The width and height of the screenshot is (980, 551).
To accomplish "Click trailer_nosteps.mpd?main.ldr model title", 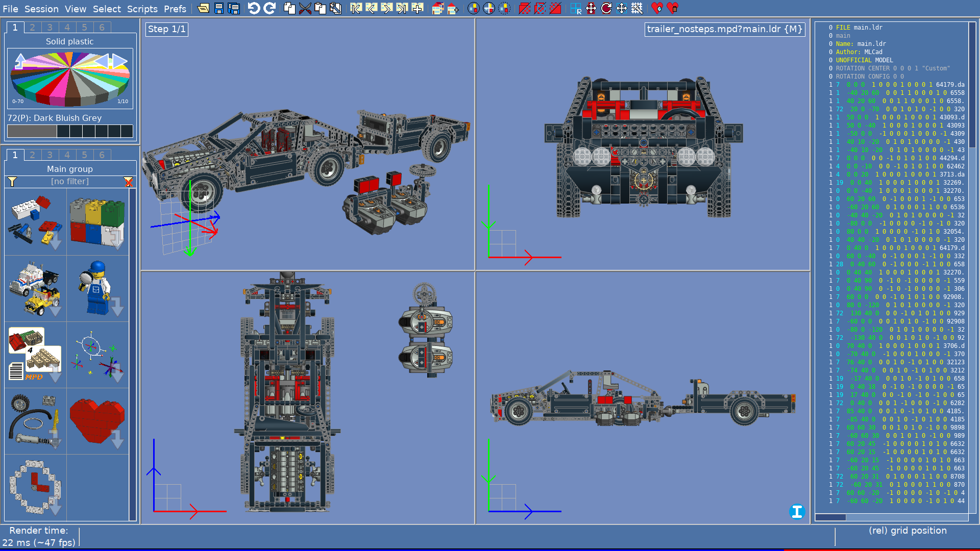I will 724,29.
